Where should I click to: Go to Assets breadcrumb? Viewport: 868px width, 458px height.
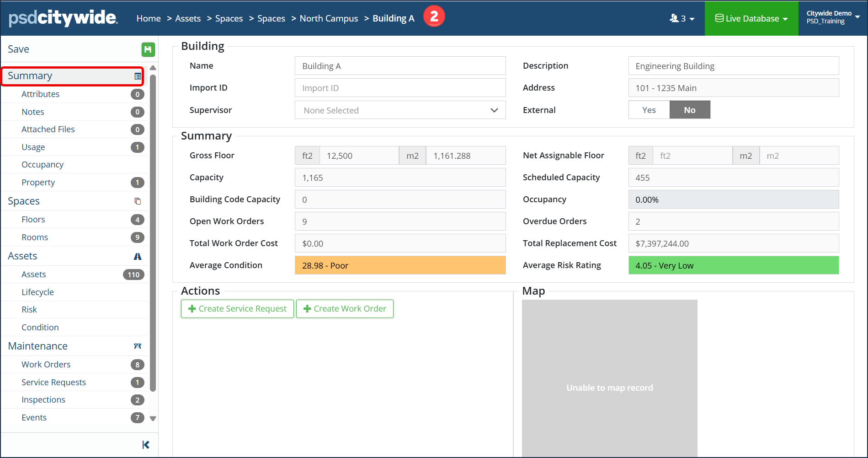click(x=188, y=18)
